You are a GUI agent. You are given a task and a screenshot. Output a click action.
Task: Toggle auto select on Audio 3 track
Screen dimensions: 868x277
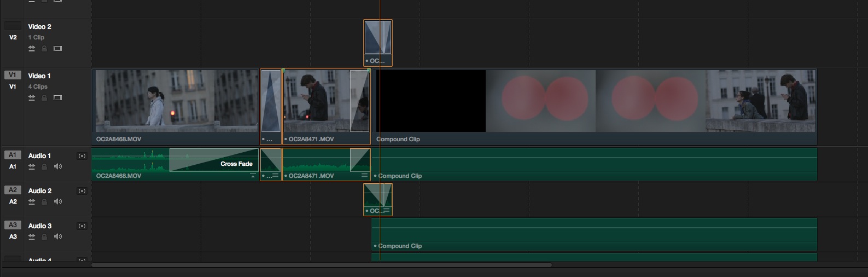click(32, 236)
